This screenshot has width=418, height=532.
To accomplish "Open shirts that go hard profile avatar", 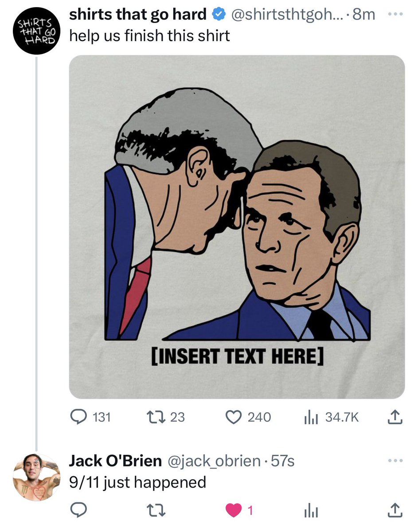I will (x=36, y=32).
